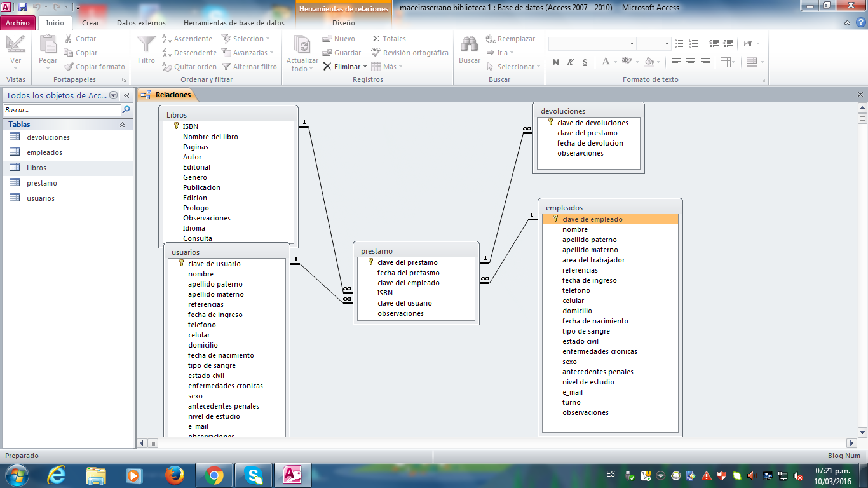Click the Buscar search field in navigation pane

62,110
